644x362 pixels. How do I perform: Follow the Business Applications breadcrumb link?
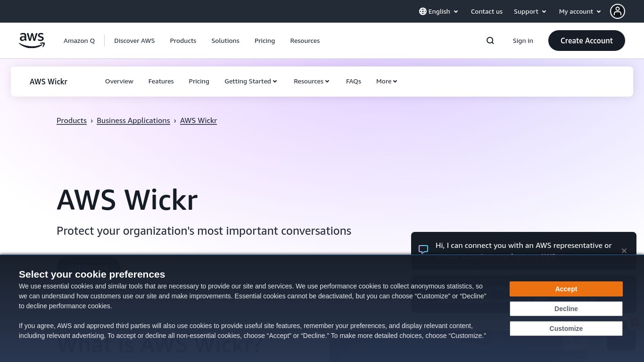click(x=133, y=120)
